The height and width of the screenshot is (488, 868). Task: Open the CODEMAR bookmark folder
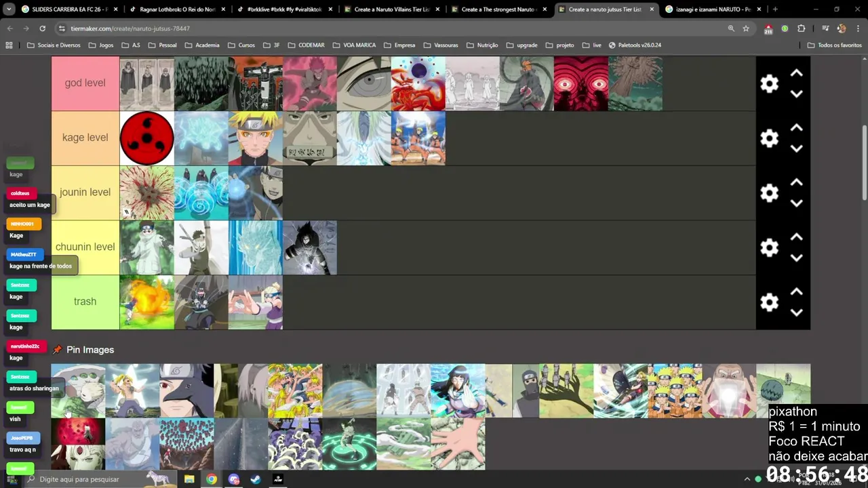(x=306, y=45)
